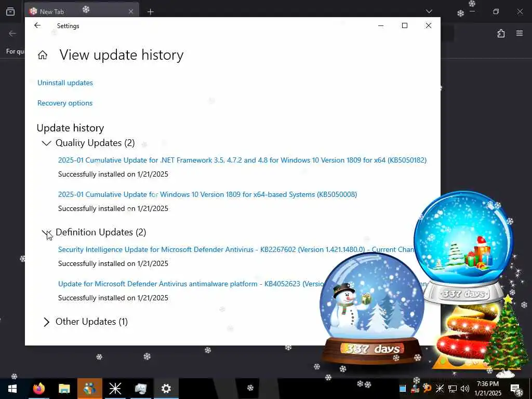
Task: Collapse the Definition Updates section
Action: click(x=46, y=232)
